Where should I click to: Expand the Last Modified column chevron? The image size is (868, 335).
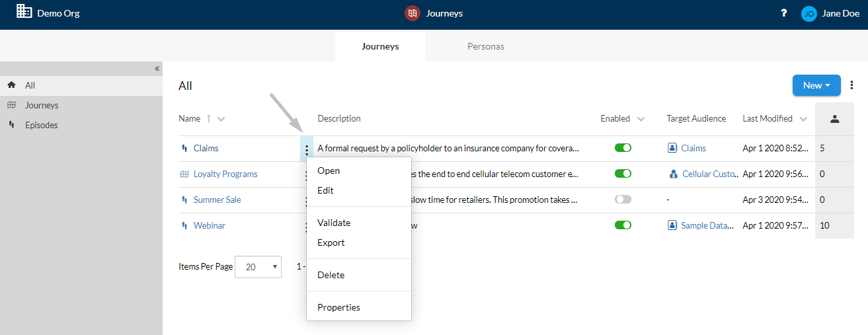click(803, 120)
